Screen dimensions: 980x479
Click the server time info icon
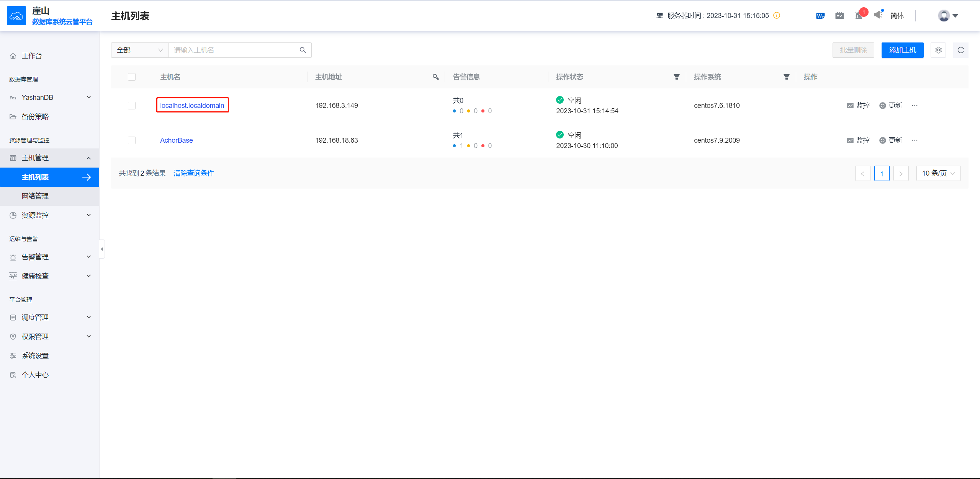[777, 16]
